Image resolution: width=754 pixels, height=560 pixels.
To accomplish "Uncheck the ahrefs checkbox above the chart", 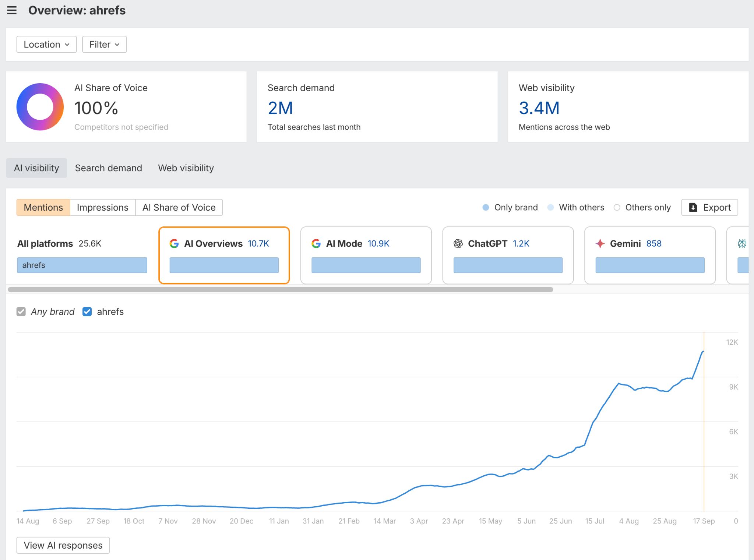I will 87,311.
